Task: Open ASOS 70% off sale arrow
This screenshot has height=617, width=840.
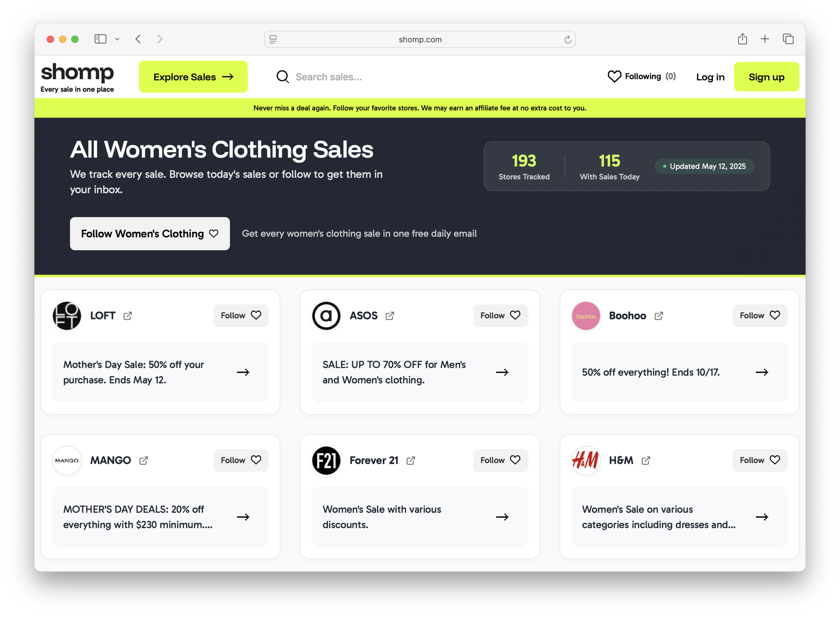Action: [502, 372]
